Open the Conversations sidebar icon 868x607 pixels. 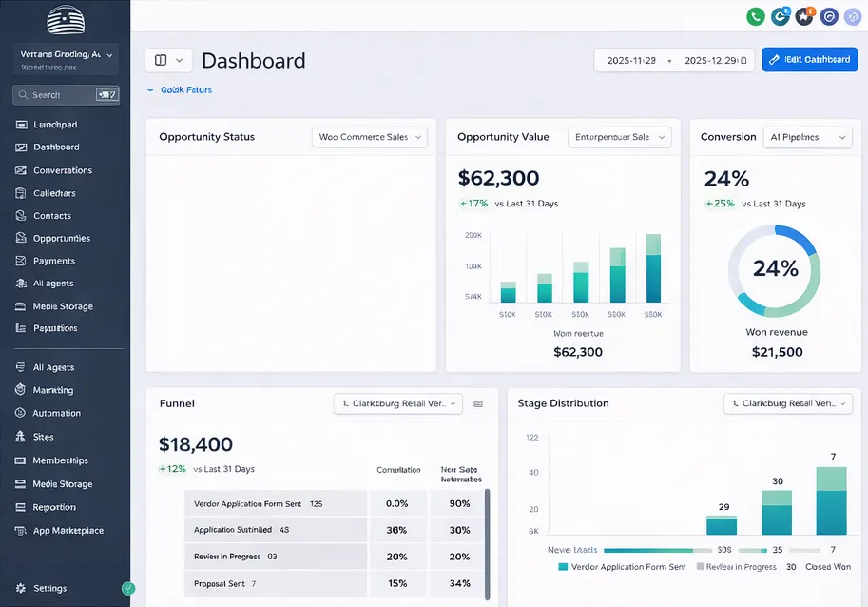click(x=21, y=170)
